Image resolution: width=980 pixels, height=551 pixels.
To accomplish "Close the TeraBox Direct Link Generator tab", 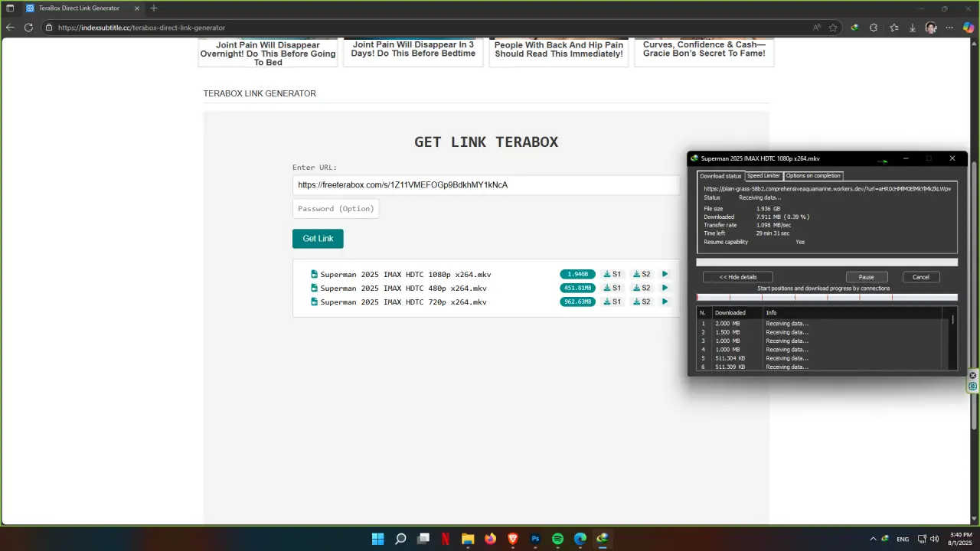I will coord(139,8).
